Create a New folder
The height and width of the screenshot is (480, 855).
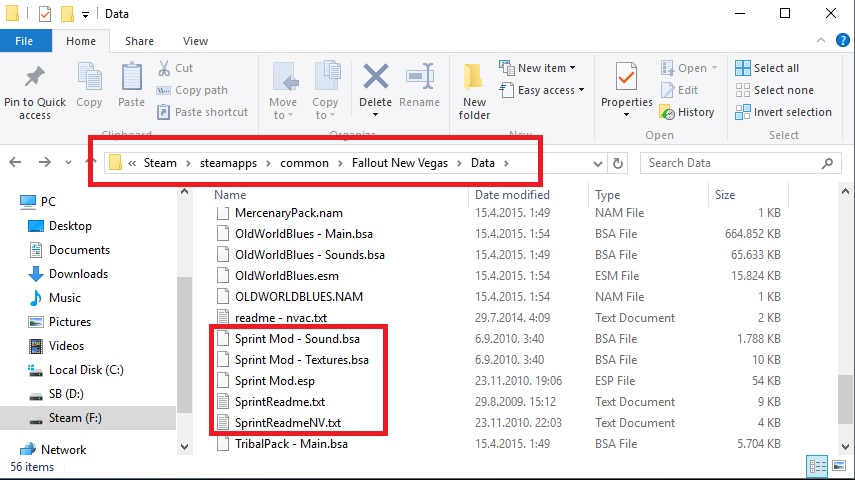474,91
